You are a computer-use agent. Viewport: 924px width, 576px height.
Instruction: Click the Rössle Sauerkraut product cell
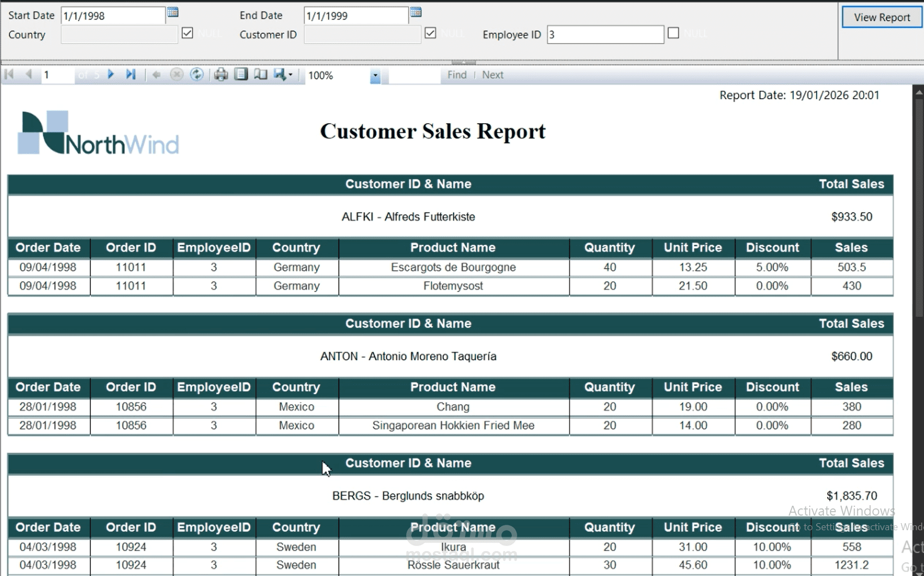(x=454, y=565)
